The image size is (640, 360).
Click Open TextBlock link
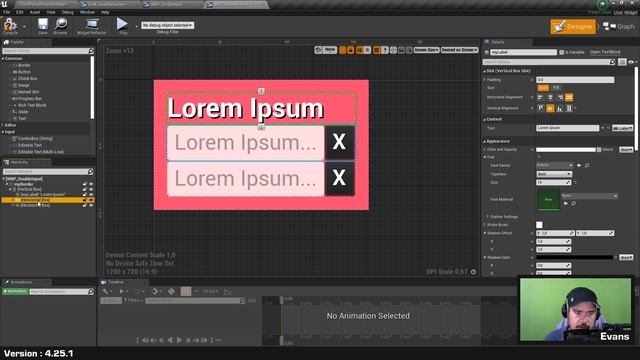[x=605, y=52]
